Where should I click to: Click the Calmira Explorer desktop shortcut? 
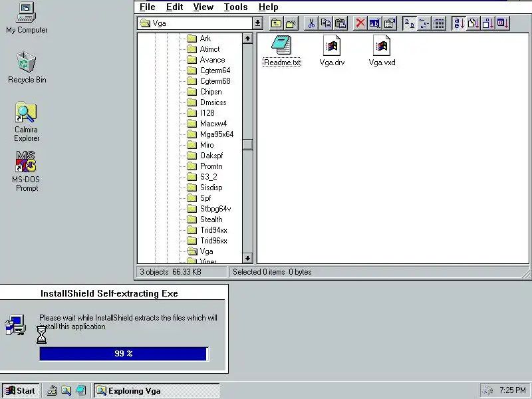pos(27,122)
